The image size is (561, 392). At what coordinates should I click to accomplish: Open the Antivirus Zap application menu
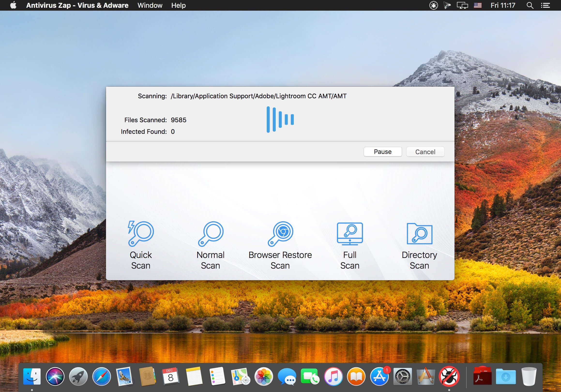[x=77, y=5]
